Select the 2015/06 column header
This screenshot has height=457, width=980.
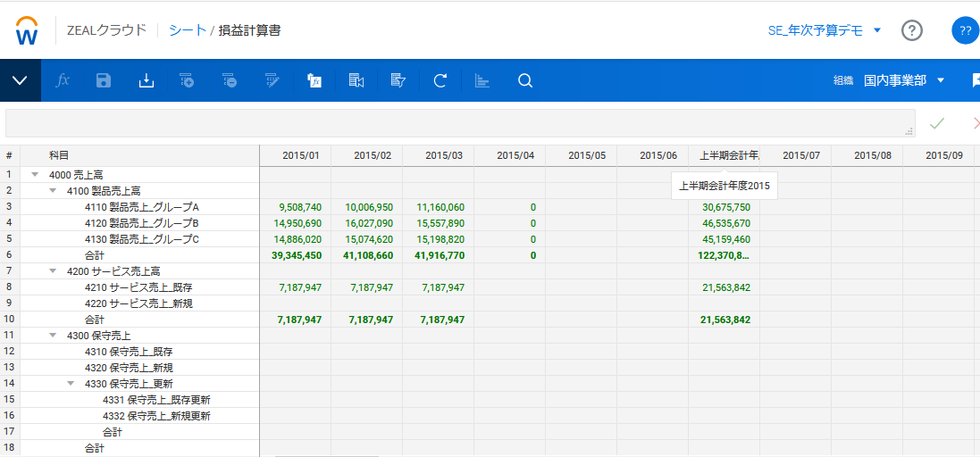click(x=653, y=155)
